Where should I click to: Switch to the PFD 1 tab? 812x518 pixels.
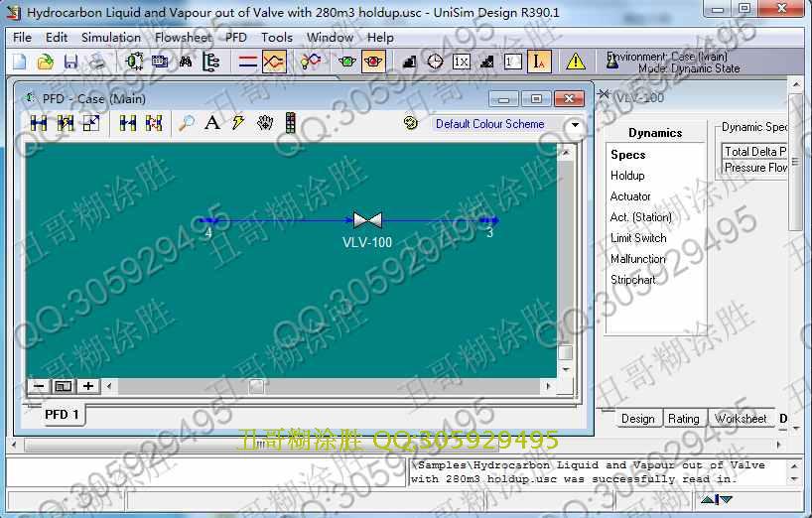[62, 415]
